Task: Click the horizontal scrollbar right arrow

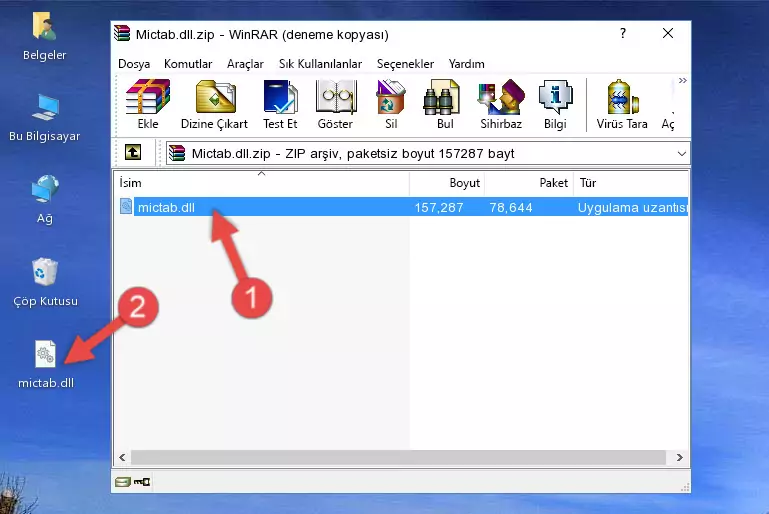Action: [x=680, y=457]
